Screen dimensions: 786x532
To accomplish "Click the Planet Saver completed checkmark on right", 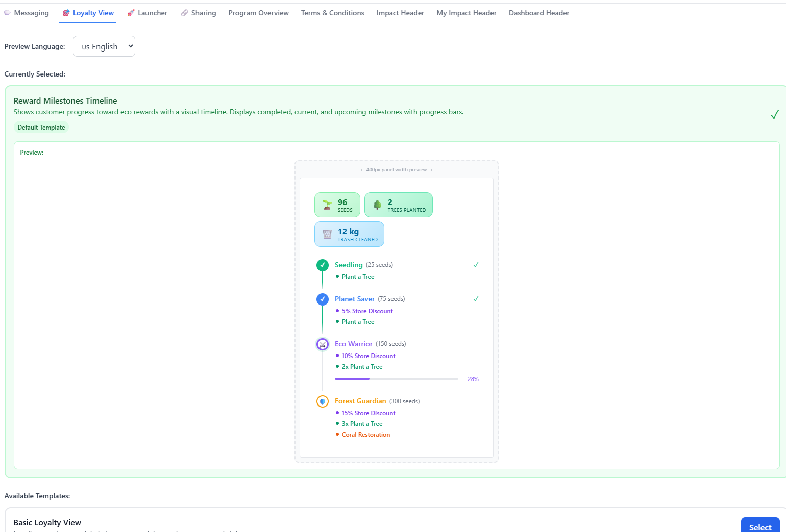I will coord(476,299).
